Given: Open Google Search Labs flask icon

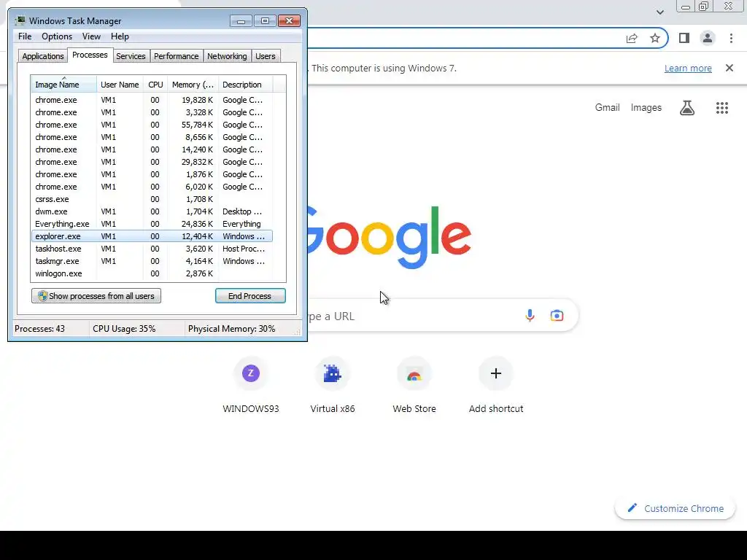Looking at the screenshot, I should coord(687,108).
